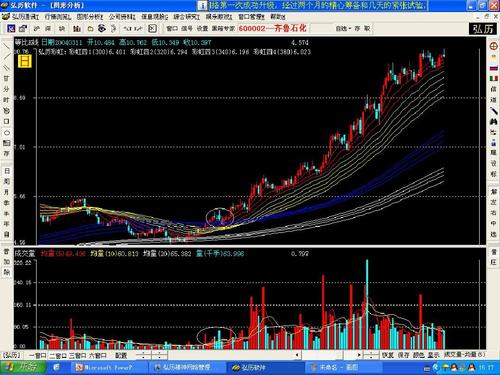Screen dimensions: 500x375
Task: Open the 综合研究 menu
Action: click(186, 16)
